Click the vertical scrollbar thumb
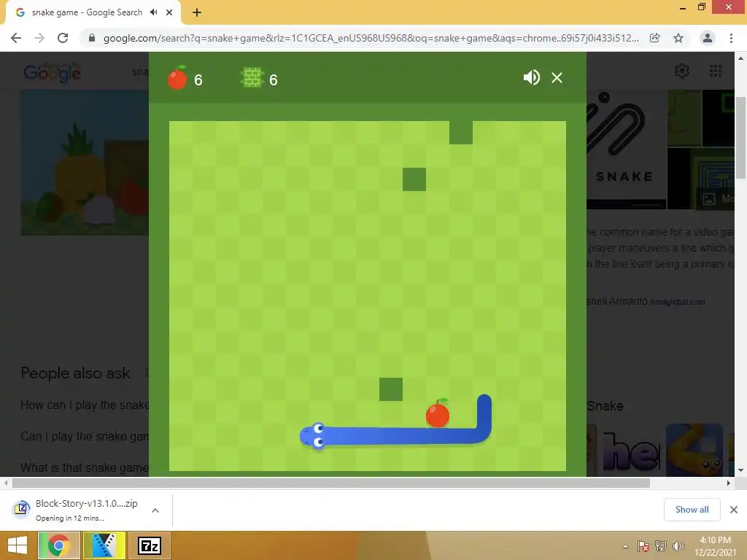 pos(740,138)
